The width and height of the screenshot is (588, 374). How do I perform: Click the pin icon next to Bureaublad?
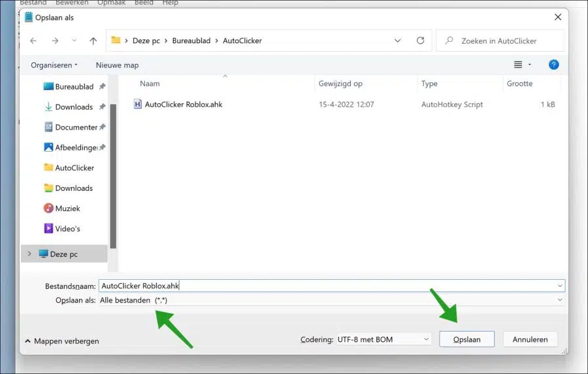tap(102, 87)
